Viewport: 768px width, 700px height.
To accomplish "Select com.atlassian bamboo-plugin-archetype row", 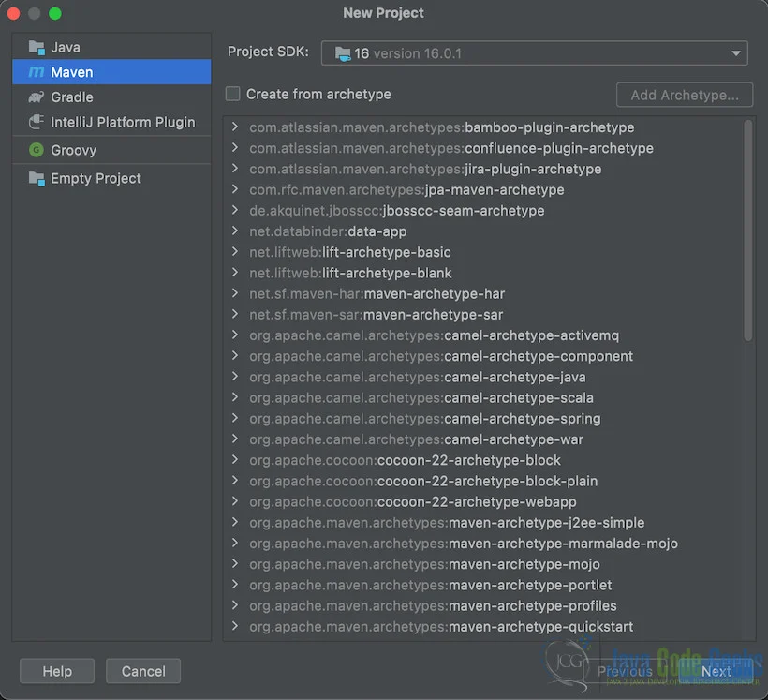I will point(485,127).
